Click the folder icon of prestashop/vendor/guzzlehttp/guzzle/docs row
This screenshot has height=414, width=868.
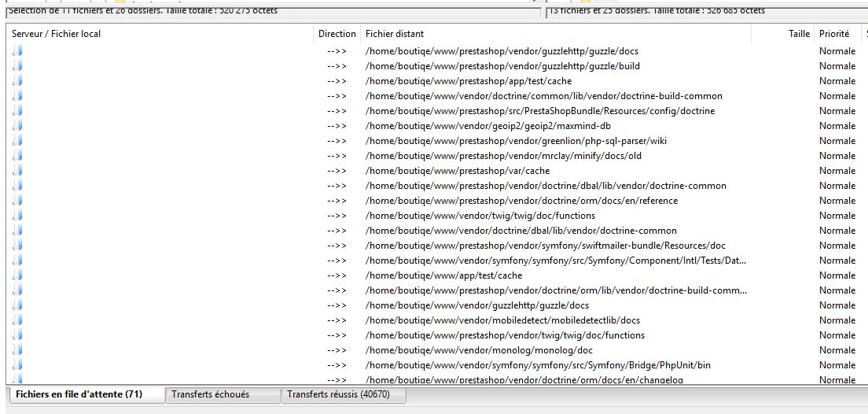tap(17, 51)
